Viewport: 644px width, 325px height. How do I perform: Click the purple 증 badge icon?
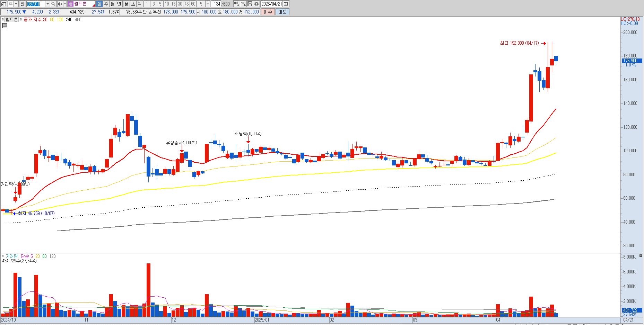70,4
